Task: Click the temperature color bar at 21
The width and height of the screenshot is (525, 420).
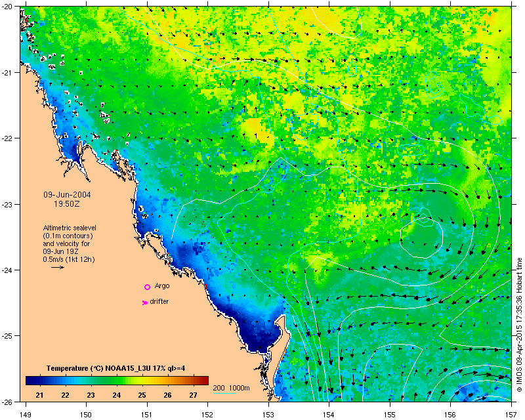Action: 39,381
